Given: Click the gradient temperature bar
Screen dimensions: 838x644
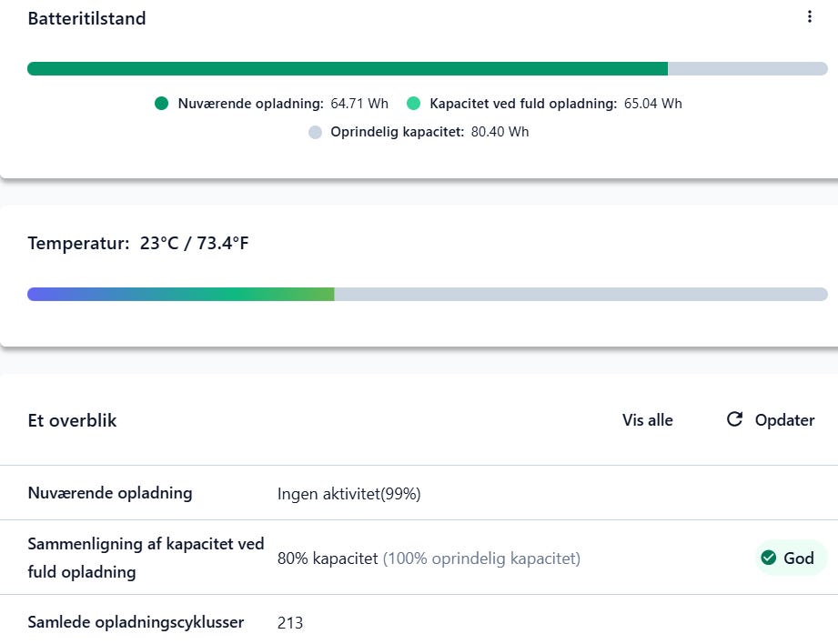Looking at the screenshot, I should [x=181, y=294].
